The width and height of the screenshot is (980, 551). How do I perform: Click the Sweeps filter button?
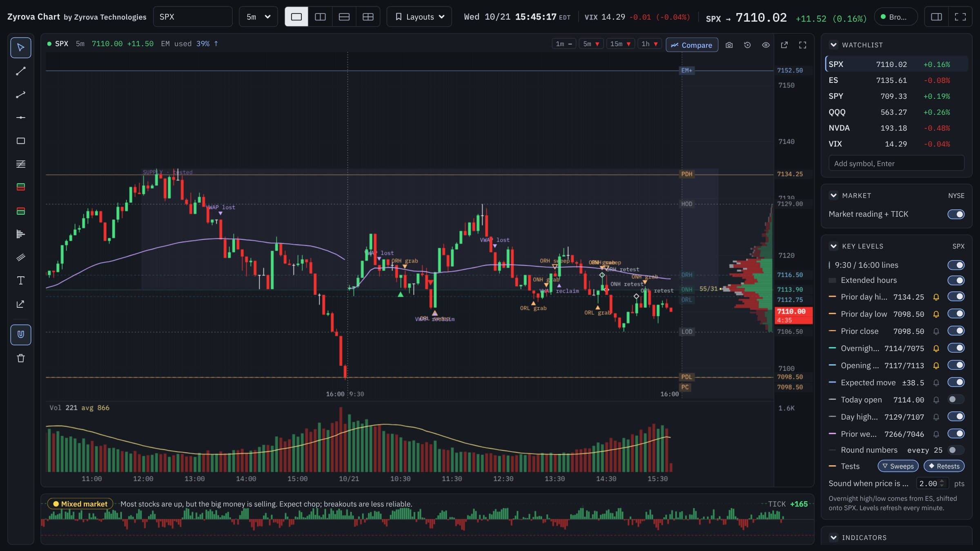coord(898,466)
